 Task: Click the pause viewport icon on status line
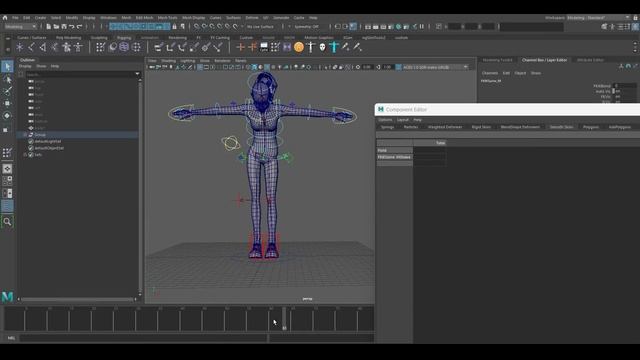pyautogui.click(x=422, y=27)
